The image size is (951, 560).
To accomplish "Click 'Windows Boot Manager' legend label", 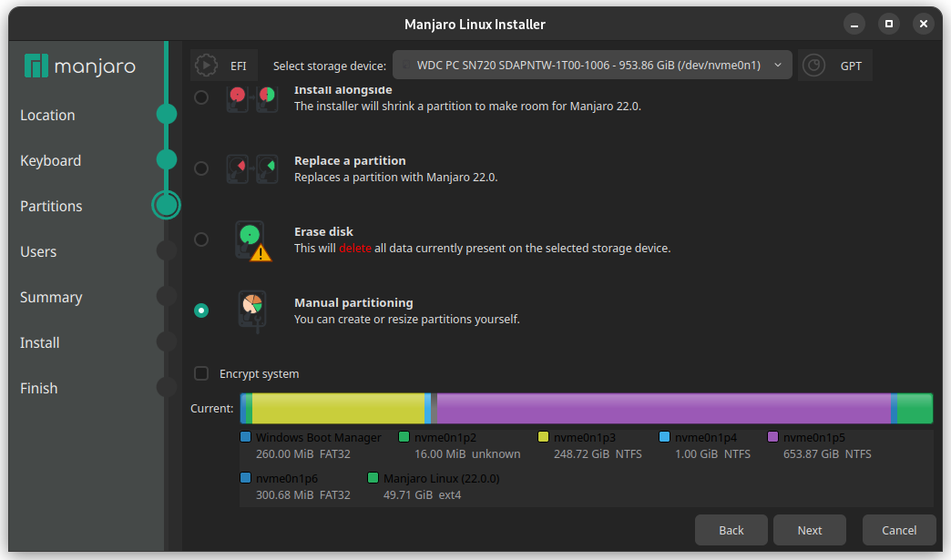I will pos(319,438).
